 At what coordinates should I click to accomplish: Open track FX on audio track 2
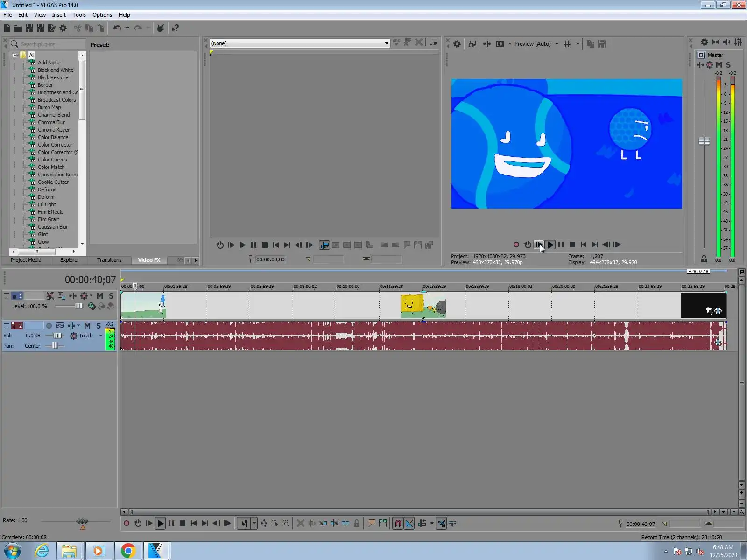tap(71, 326)
